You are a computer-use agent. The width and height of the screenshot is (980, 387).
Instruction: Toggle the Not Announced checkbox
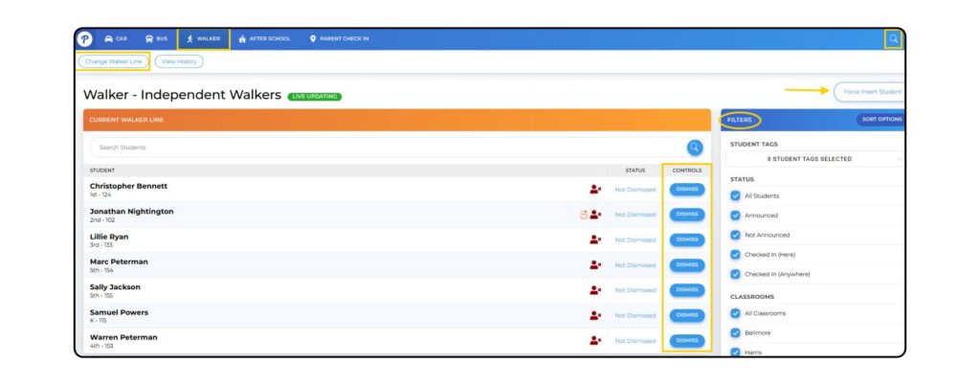(x=735, y=236)
